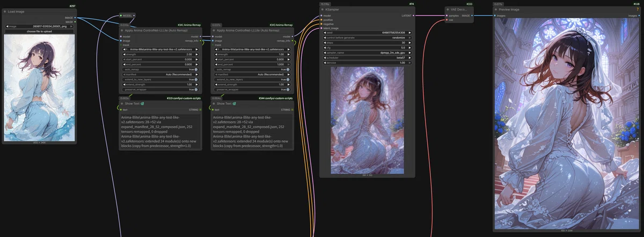Open the model file dropdown on node #343

click(x=252, y=49)
